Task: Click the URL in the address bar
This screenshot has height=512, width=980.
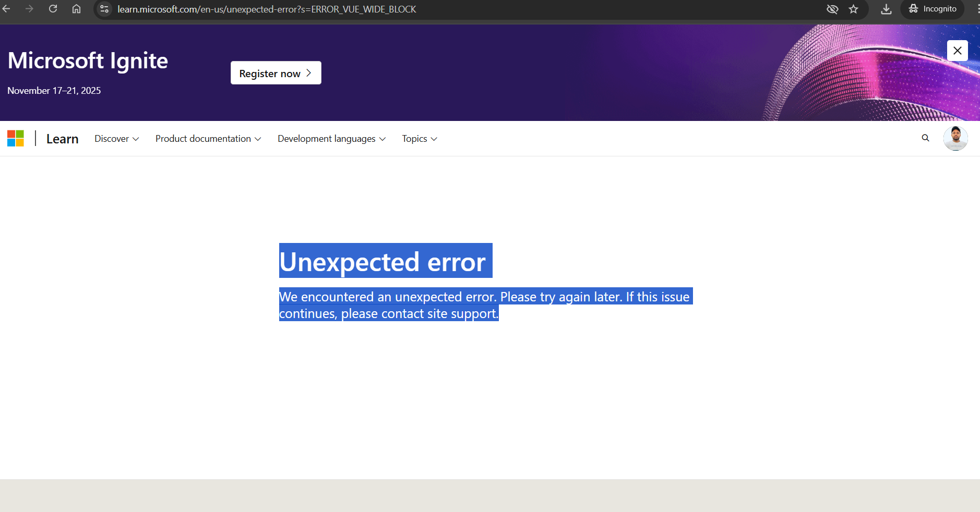Action: [267, 9]
